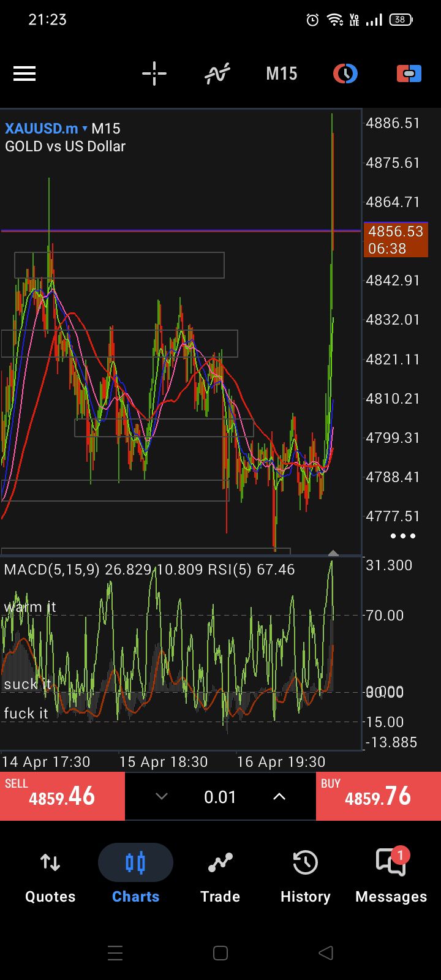The height and width of the screenshot is (980, 441).
Task: Select the Charts tab icon
Action: point(135,864)
